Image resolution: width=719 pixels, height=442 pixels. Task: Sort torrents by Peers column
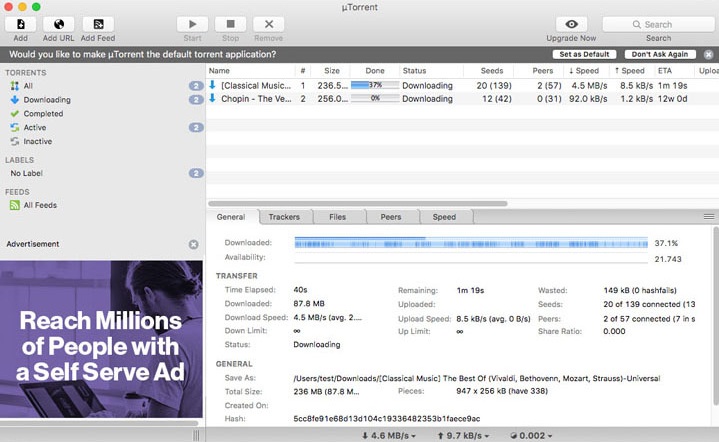point(539,71)
